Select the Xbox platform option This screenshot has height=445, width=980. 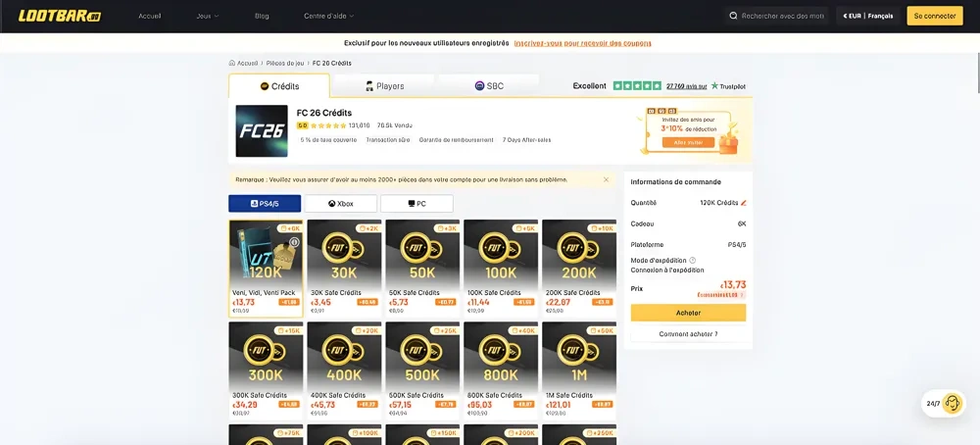340,204
